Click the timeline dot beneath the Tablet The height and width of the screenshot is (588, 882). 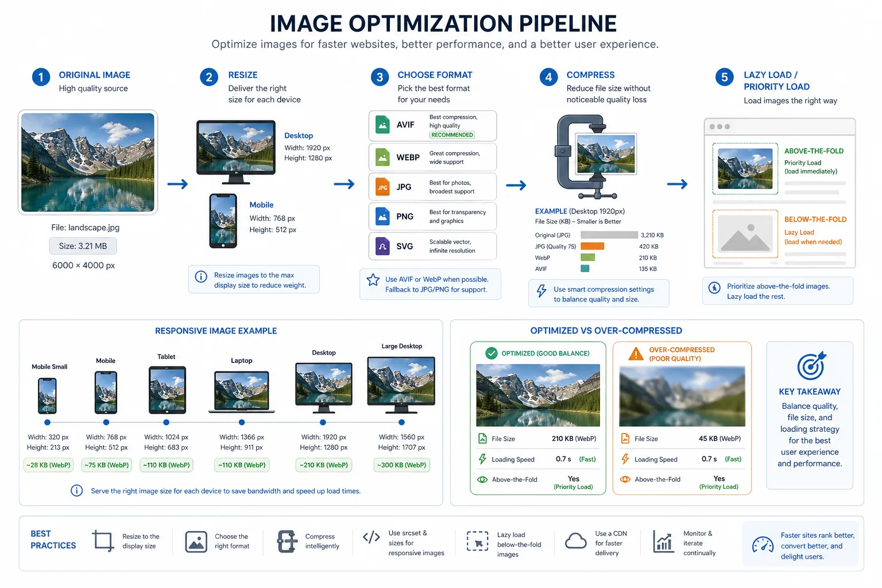click(167, 423)
